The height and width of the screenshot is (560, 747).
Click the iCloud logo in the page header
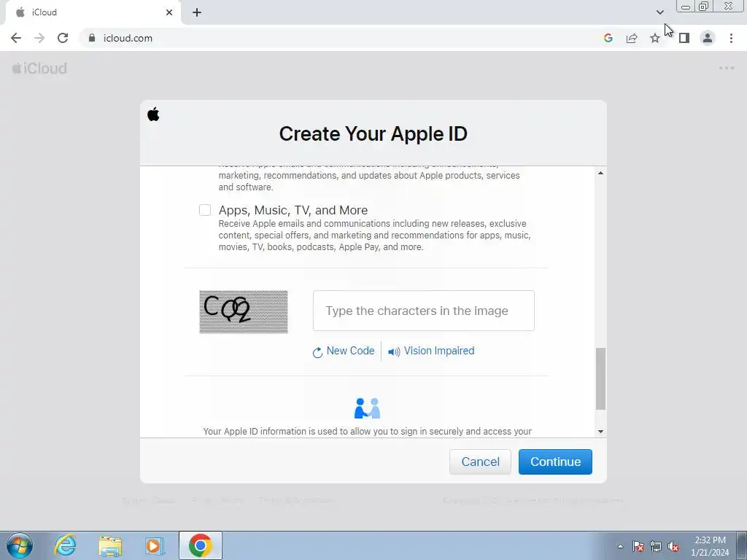39,68
